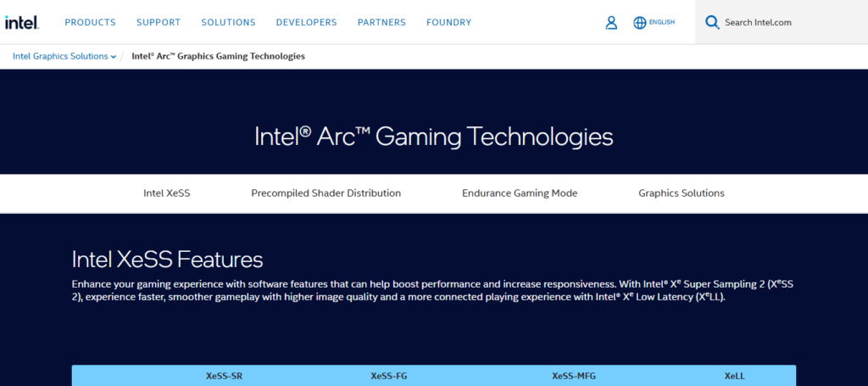Jump to the Intel XeSS section
The image size is (868, 386).
tap(167, 193)
